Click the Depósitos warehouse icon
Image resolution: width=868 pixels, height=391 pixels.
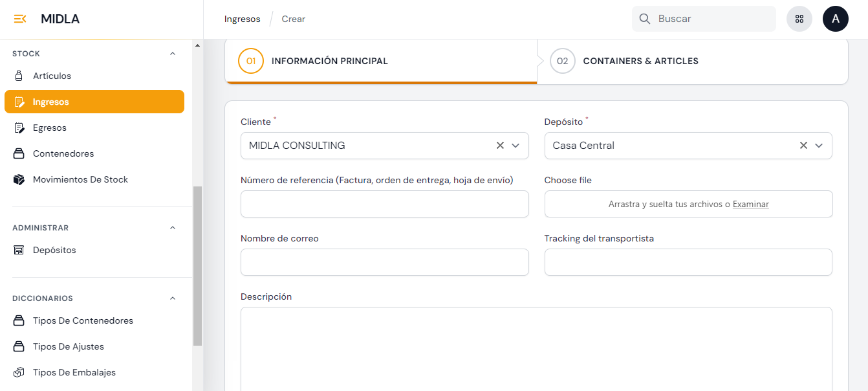point(19,250)
